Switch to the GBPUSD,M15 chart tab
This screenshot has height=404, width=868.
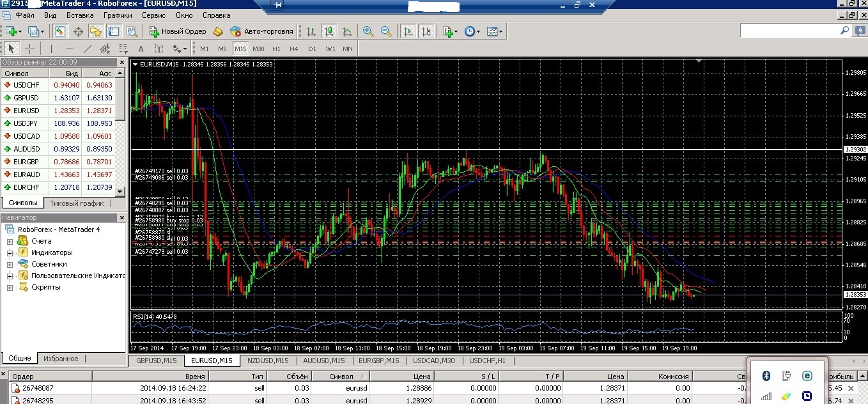pyautogui.click(x=157, y=361)
